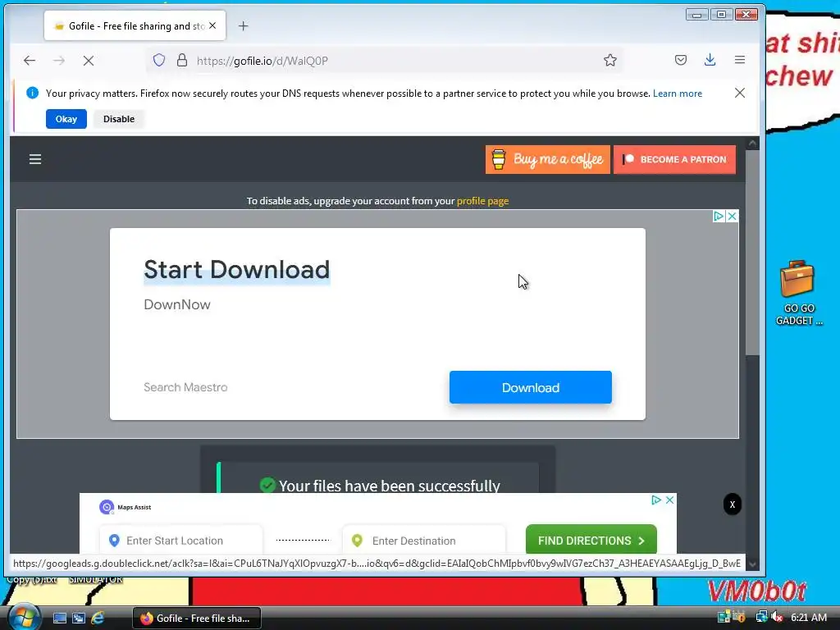This screenshot has width=840, height=630.
Task: Bookmark this page with the star icon
Action: [x=609, y=60]
